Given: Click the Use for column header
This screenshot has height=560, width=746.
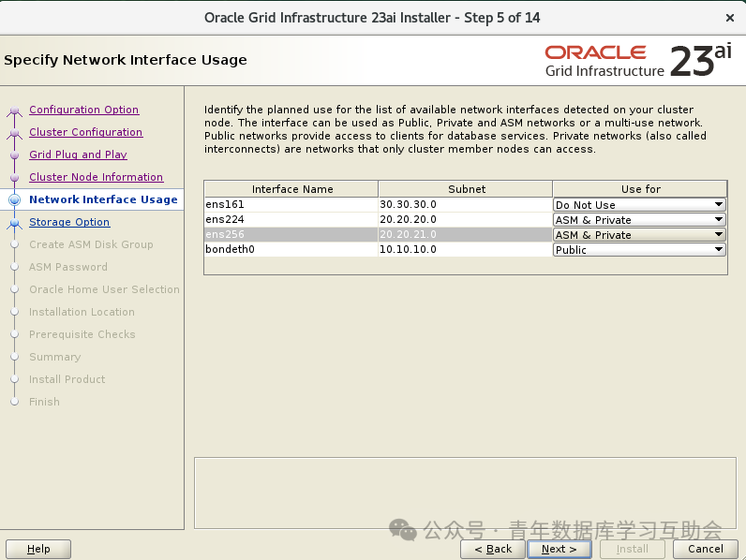Looking at the screenshot, I should [x=640, y=189].
